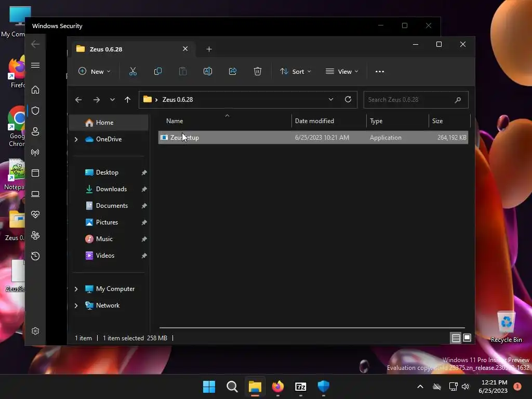This screenshot has width=532, height=399.
Task: Select OneDrive in navigation pane
Action: click(x=109, y=139)
